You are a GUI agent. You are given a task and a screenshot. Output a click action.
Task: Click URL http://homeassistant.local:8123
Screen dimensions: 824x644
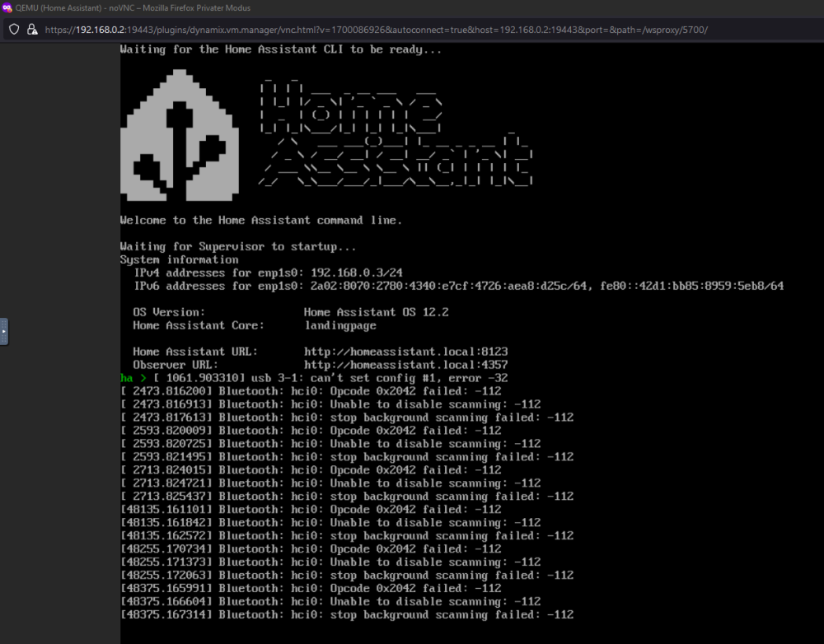pyautogui.click(x=405, y=352)
